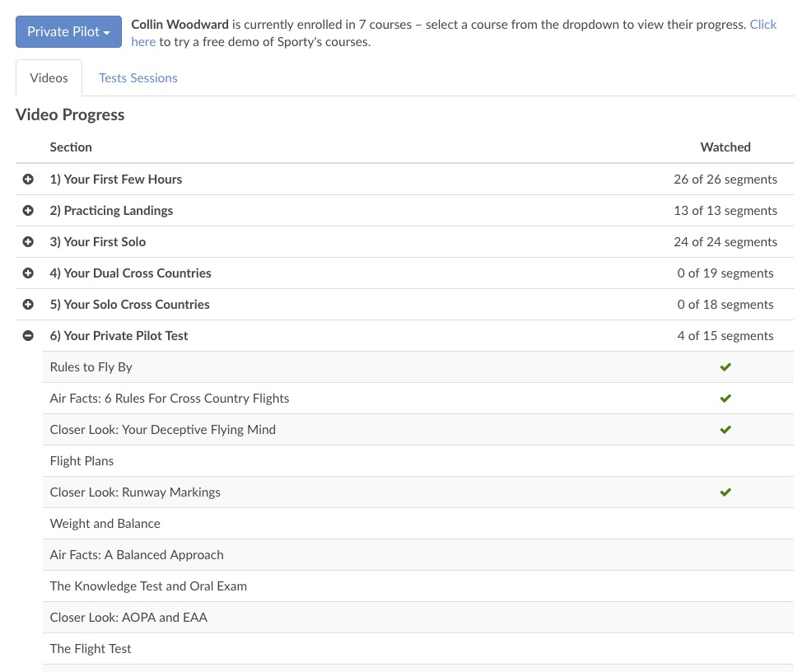Select the Weight and Balance segment
This screenshot has height=672, width=807.
105,524
